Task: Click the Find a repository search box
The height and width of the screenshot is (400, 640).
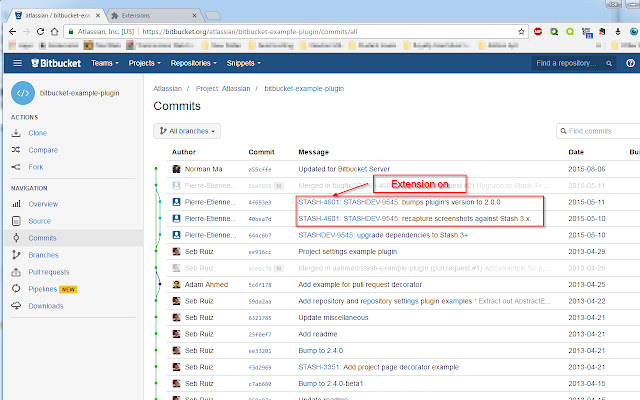Action: [573, 63]
